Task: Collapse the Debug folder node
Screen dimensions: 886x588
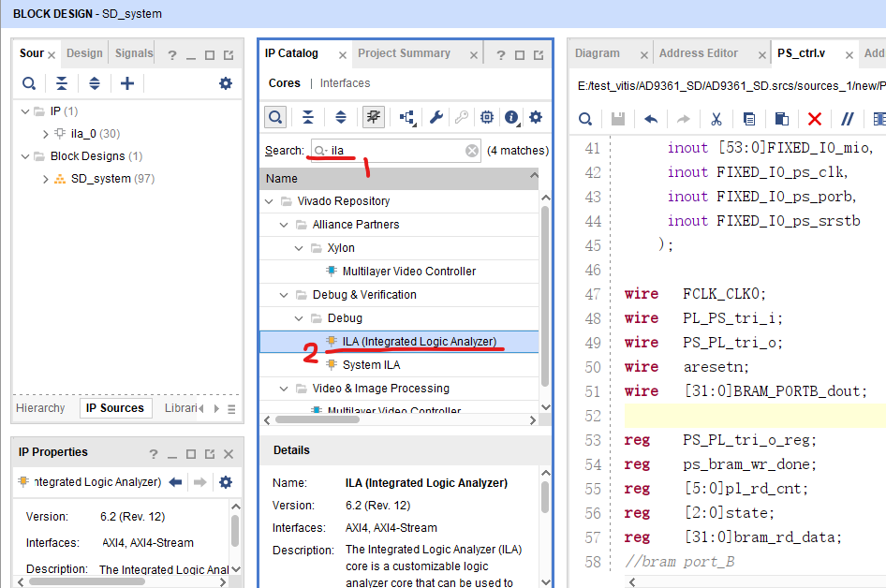Action: pos(299,318)
